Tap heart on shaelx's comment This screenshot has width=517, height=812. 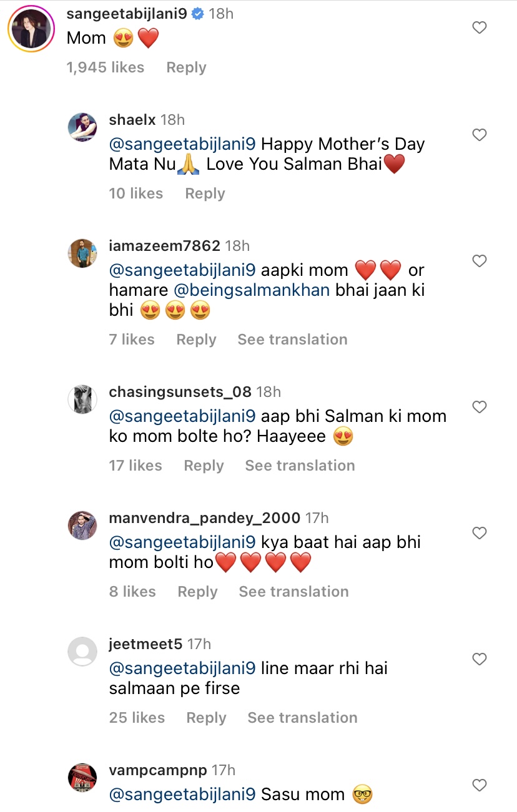pos(479,135)
